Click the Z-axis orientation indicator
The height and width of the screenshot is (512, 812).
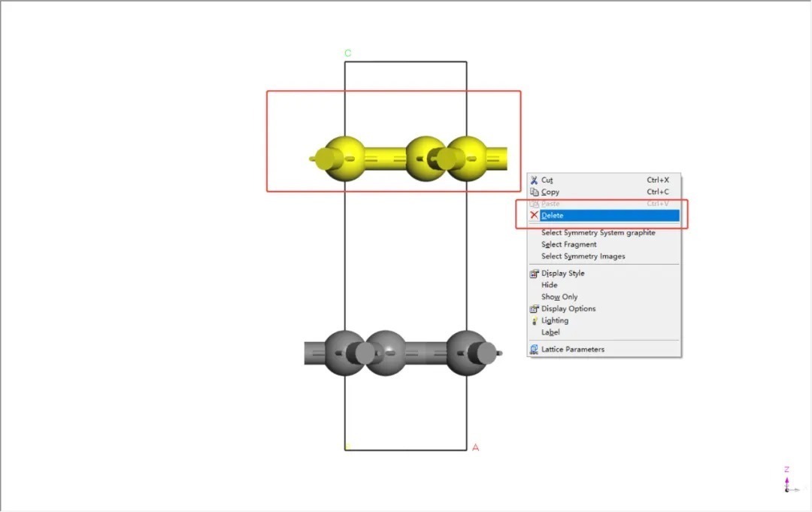click(787, 480)
